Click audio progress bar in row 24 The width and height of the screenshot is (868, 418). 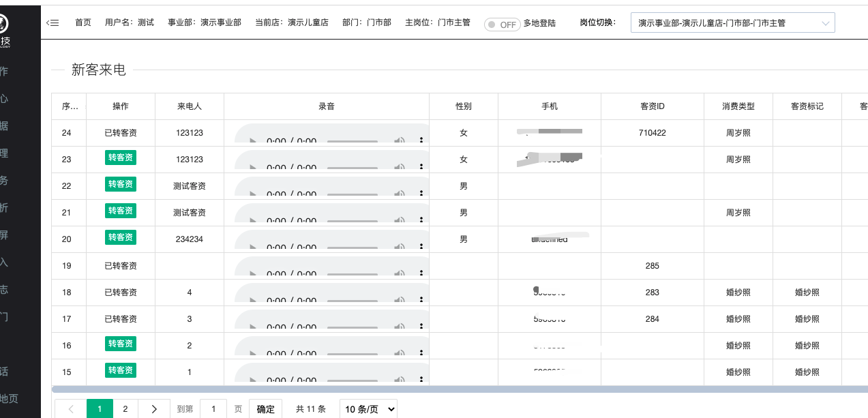[x=353, y=141]
